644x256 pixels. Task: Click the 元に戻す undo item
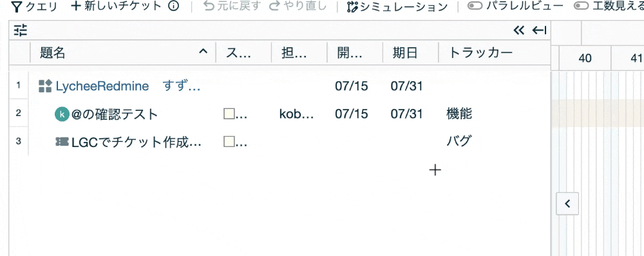(232, 6)
